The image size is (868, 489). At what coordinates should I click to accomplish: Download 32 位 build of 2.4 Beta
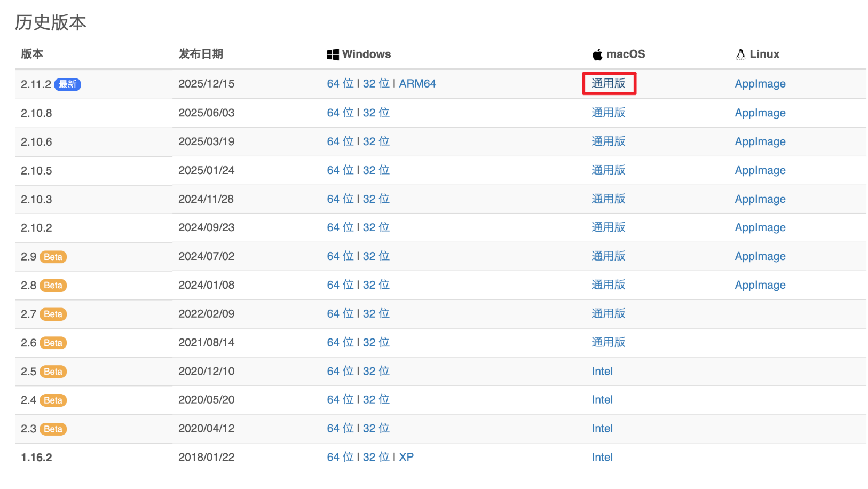(x=376, y=400)
